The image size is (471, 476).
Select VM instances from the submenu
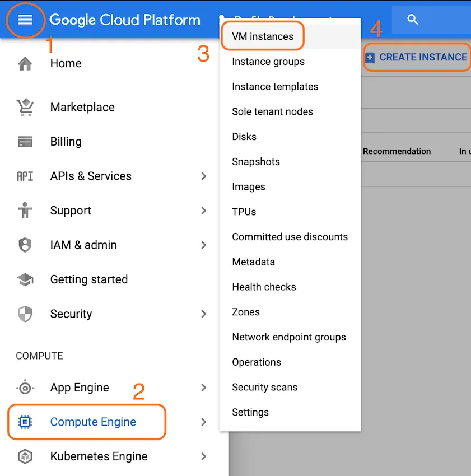click(263, 37)
